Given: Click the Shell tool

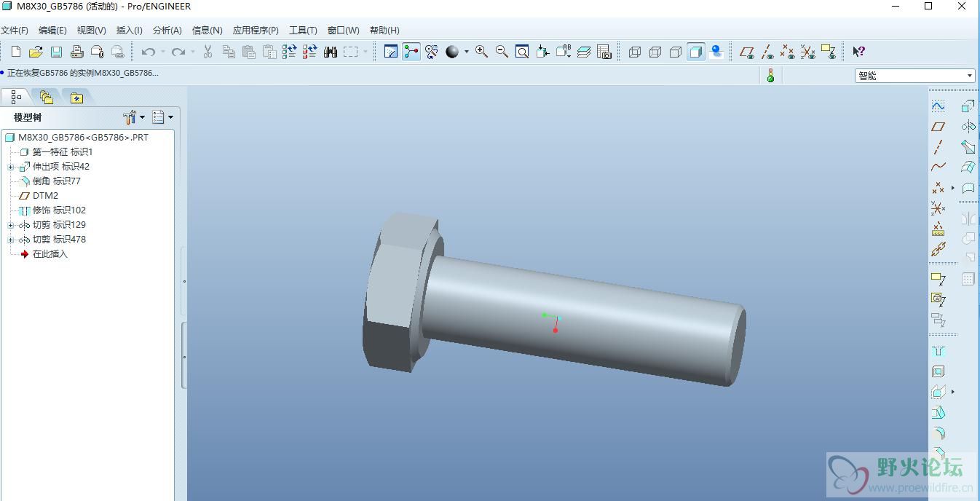Looking at the screenshot, I should coord(938,371).
